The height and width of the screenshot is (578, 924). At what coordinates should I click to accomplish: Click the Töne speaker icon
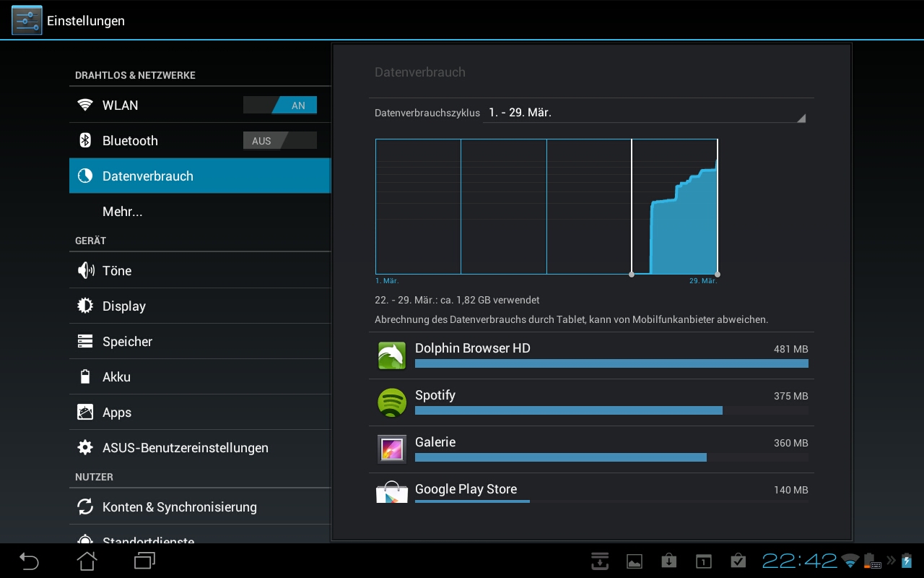coord(85,270)
